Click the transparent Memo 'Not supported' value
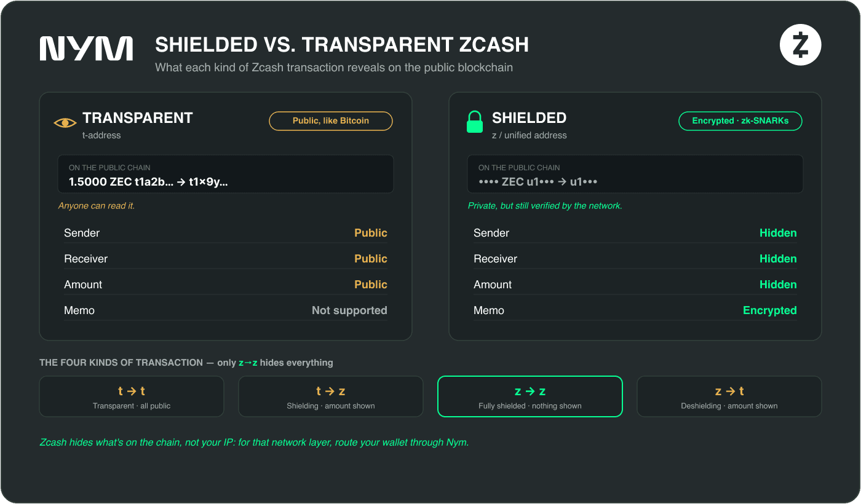The image size is (861, 504). [349, 310]
